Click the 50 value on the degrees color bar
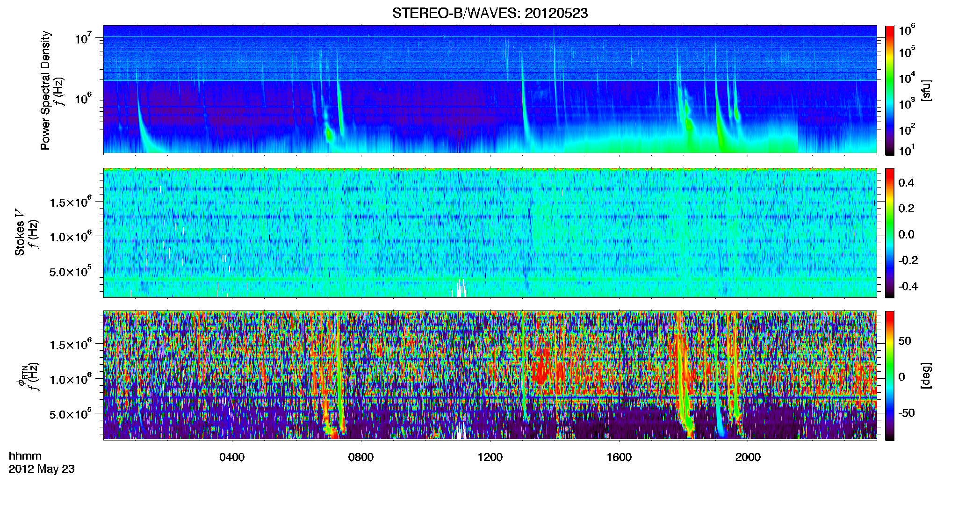980x505 pixels. tap(905, 341)
